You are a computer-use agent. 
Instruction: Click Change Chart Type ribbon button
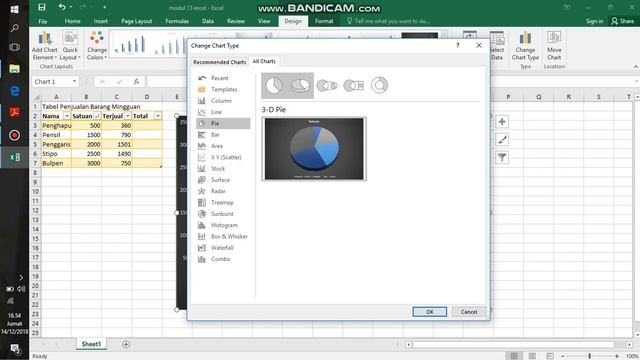(525, 46)
